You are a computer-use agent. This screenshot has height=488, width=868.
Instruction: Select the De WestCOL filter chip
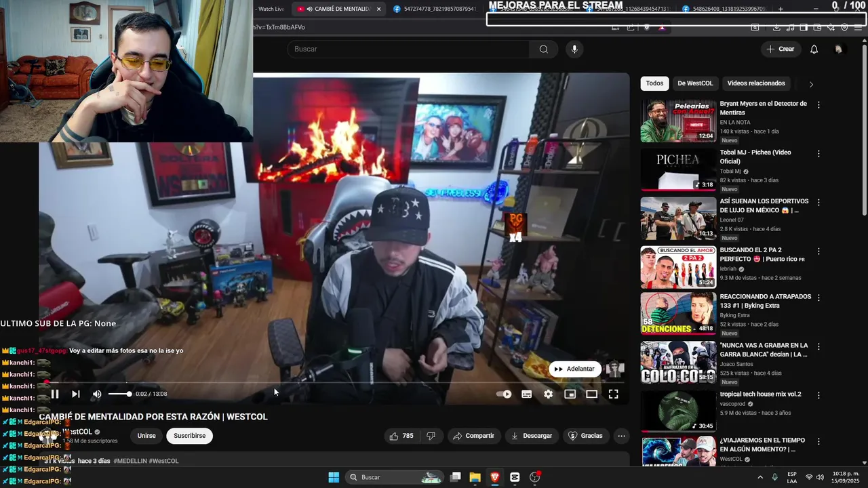[695, 83]
